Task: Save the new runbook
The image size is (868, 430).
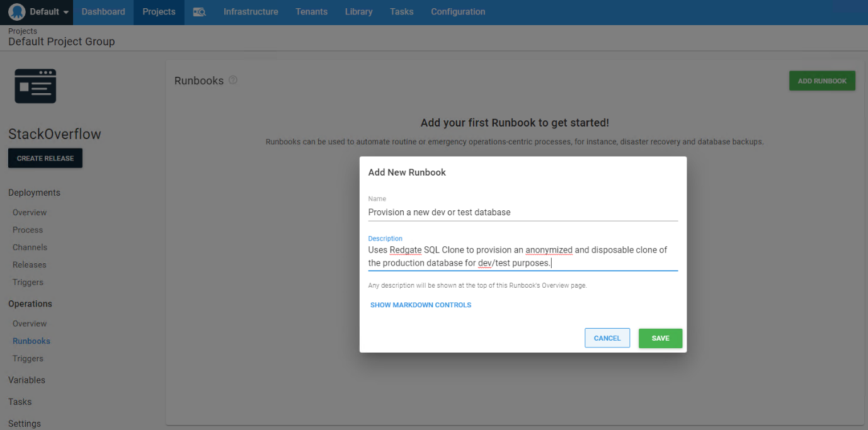Action: click(x=660, y=338)
